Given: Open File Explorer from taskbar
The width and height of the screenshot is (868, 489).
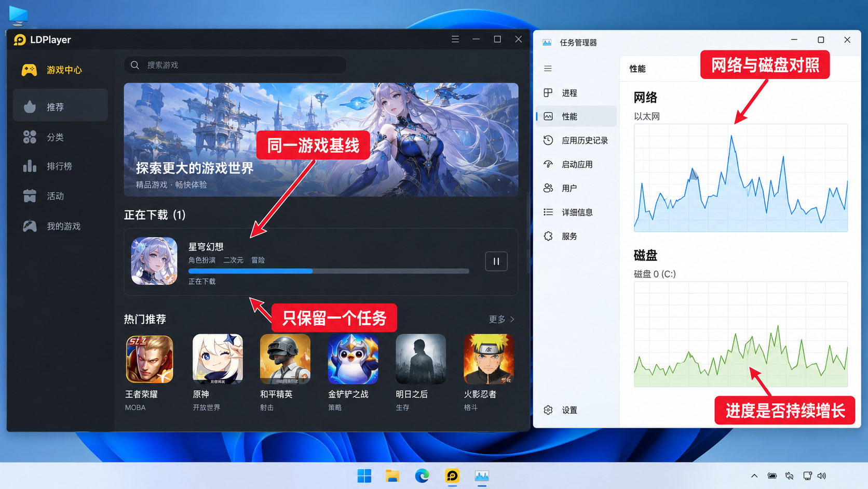Looking at the screenshot, I should (x=392, y=475).
